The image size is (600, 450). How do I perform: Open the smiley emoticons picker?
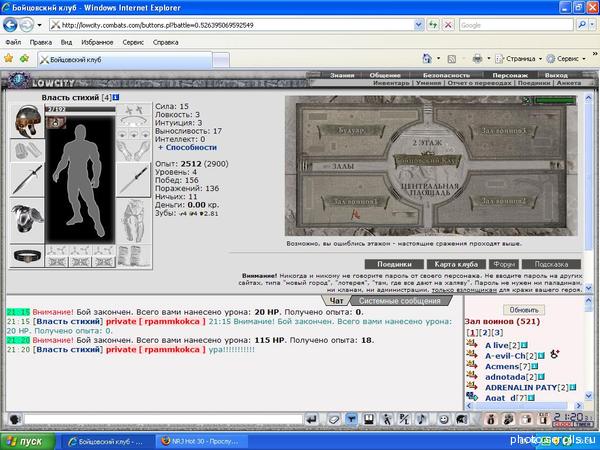coord(443,420)
